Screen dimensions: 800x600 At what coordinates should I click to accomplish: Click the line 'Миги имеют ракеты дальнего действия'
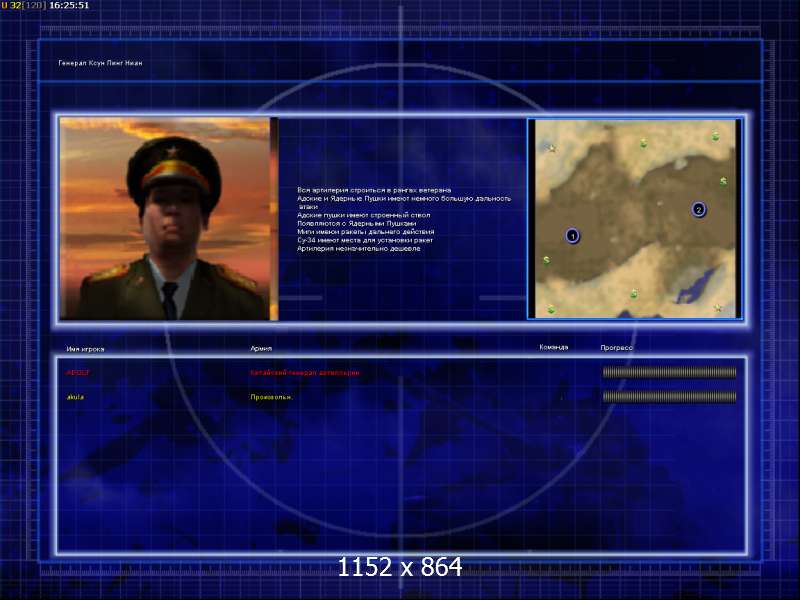click(x=366, y=232)
